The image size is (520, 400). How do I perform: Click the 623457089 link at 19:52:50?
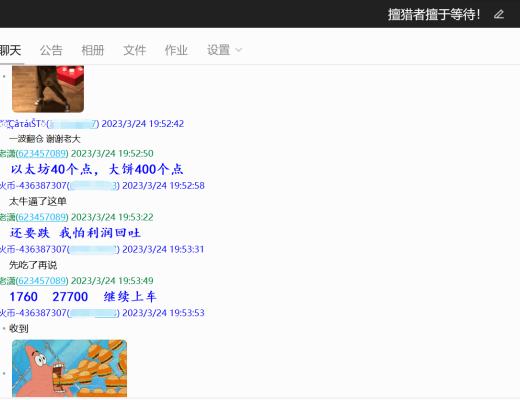(42, 154)
